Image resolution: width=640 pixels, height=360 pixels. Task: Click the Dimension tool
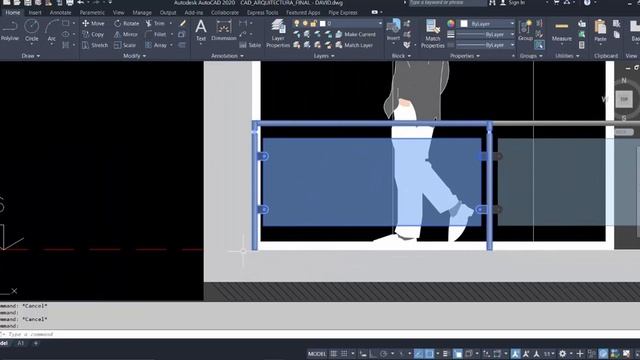[x=224, y=31]
